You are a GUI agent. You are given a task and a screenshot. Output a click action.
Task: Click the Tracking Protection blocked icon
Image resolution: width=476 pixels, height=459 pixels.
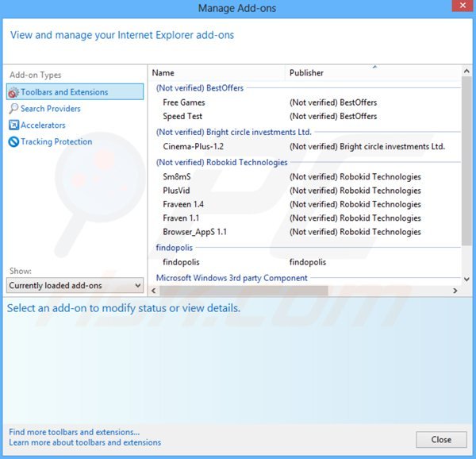[13, 142]
